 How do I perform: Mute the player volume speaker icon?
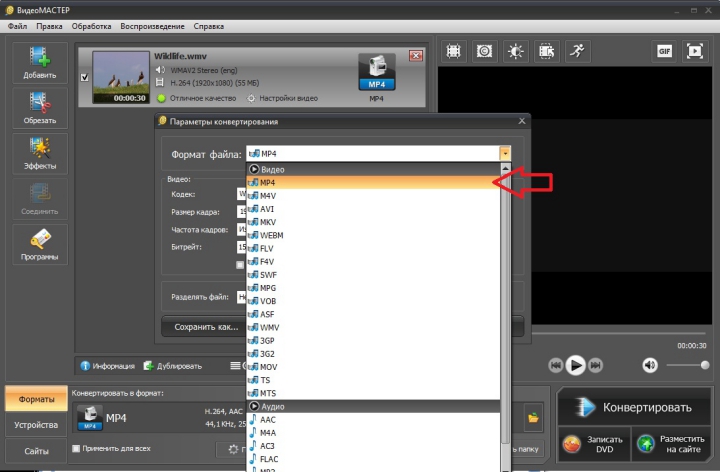pyautogui.click(x=650, y=365)
